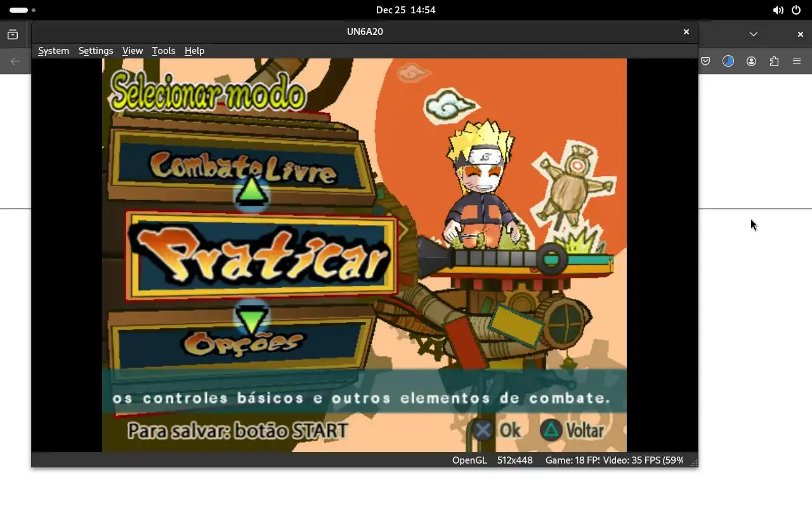Open the View menu
This screenshot has height=508, width=812.
[133, 51]
